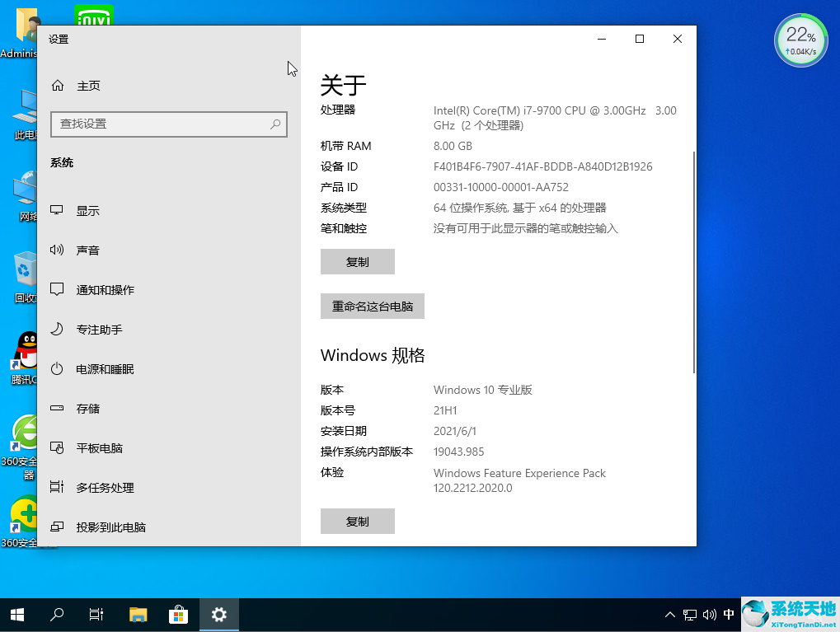
Task: Open Microsoft Store from the taskbar
Action: tap(178, 615)
